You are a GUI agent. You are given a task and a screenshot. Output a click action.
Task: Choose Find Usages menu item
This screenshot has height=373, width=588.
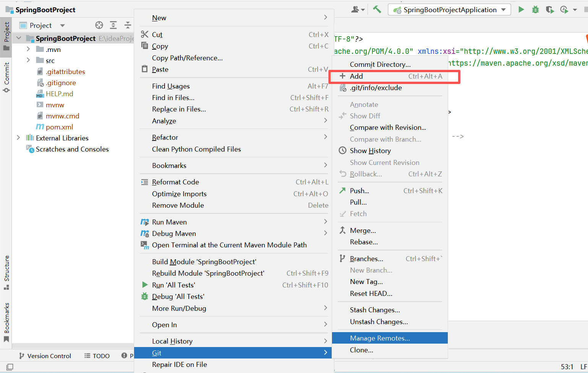[x=234, y=86]
